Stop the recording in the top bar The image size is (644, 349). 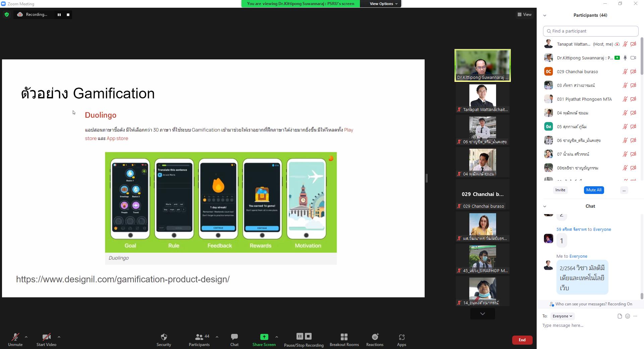click(x=68, y=14)
